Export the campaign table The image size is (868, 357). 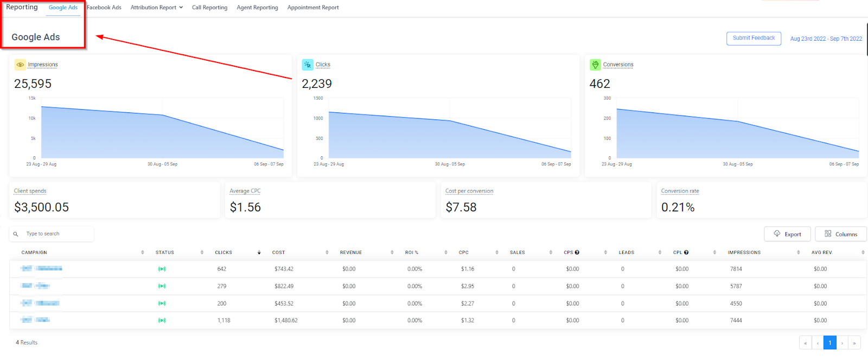[787, 234]
